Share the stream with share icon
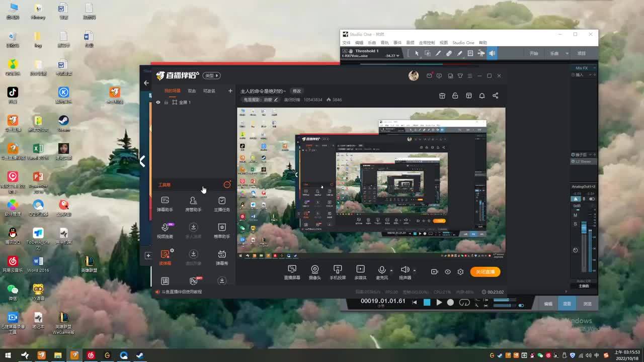This screenshot has width=644, height=362. [496, 96]
